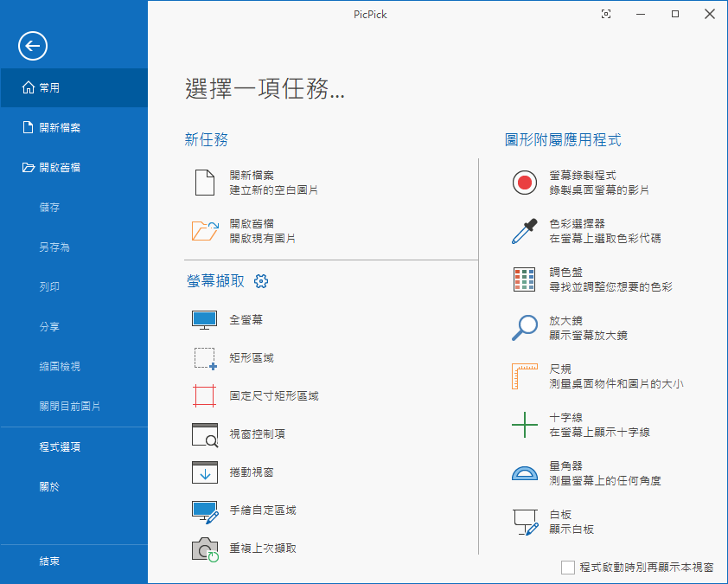
Task: Open 開啟舊檔 in the blue sidebar
Action: point(74,168)
